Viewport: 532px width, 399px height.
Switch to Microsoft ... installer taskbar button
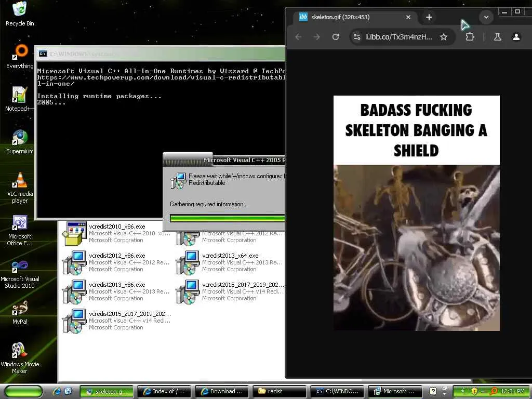(x=395, y=391)
